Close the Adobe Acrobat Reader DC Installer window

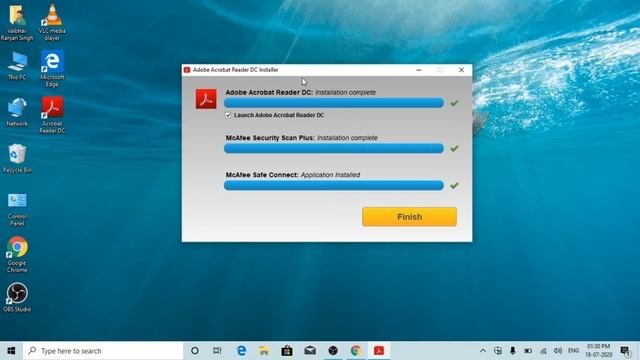pyautogui.click(x=461, y=70)
